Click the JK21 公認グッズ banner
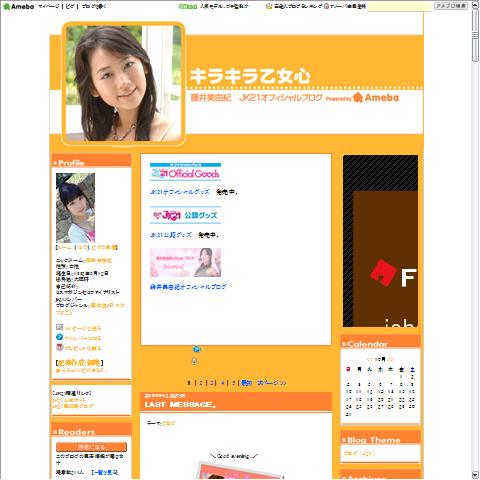This screenshot has width=480, height=480. coord(185,215)
